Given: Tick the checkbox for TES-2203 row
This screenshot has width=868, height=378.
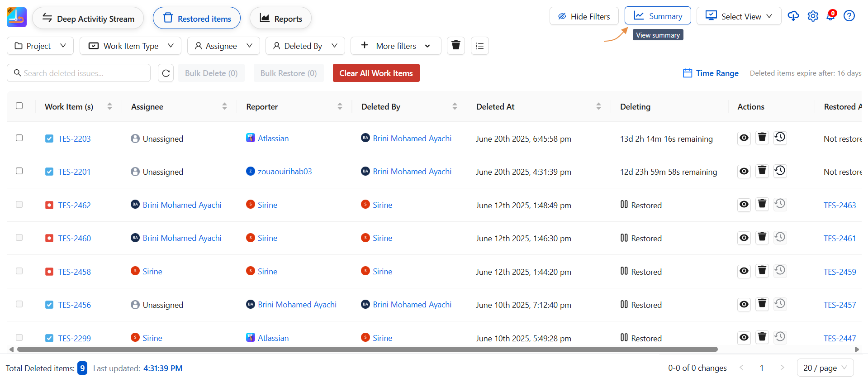Looking at the screenshot, I should [19, 138].
